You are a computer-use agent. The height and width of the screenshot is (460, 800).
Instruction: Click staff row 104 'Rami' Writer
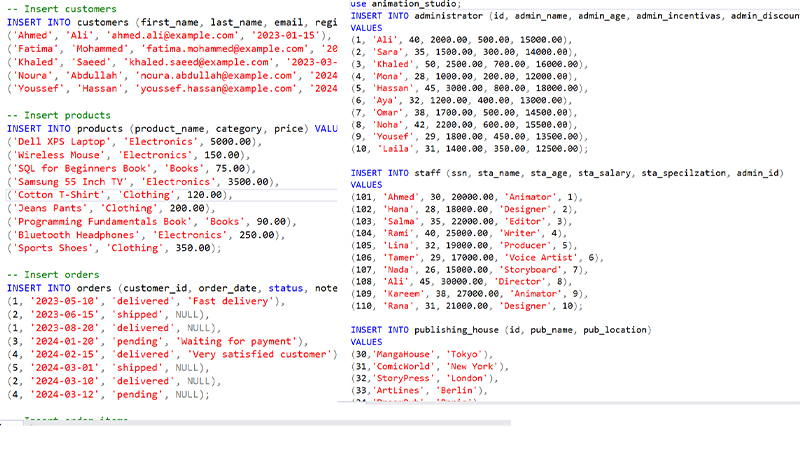[x=459, y=233]
